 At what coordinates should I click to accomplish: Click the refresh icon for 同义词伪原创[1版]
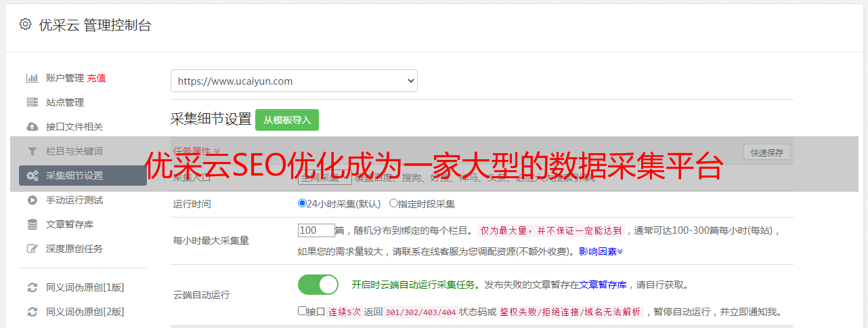click(32, 287)
